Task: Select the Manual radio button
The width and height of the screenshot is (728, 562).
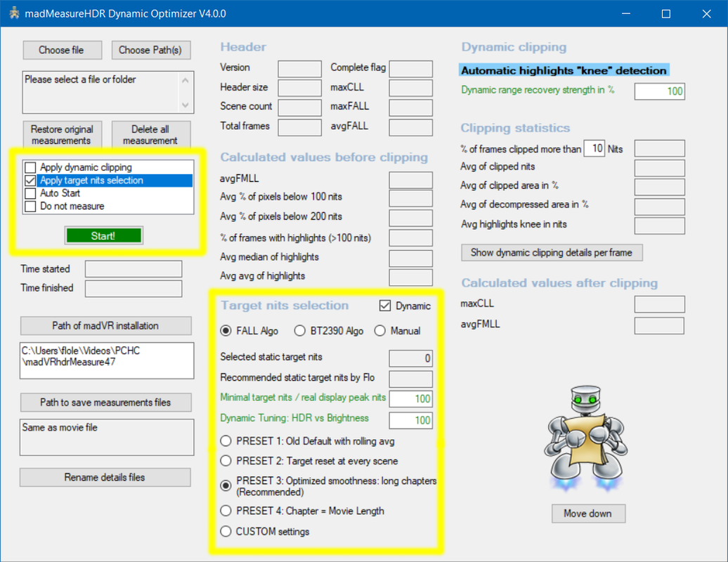Action: [x=380, y=331]
